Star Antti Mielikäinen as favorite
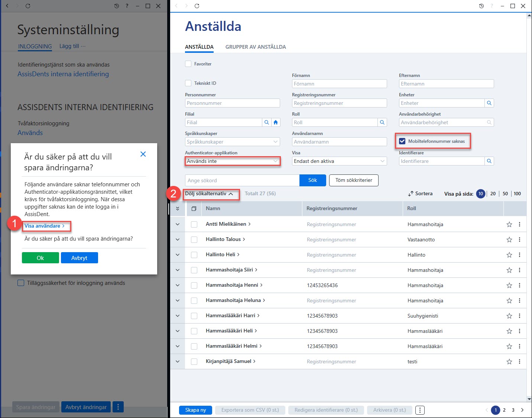This screenshot has height=418, width=532. pos(509,224)
